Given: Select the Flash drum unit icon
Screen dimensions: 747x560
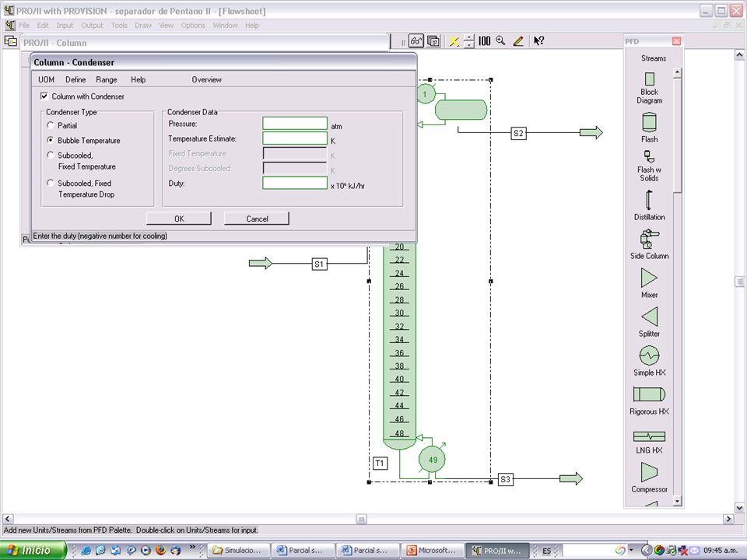Looking at the screenshot, I should pos(649,122).
